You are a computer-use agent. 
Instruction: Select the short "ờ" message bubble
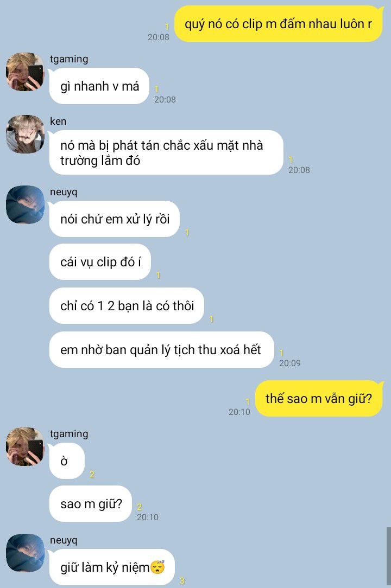67,461
